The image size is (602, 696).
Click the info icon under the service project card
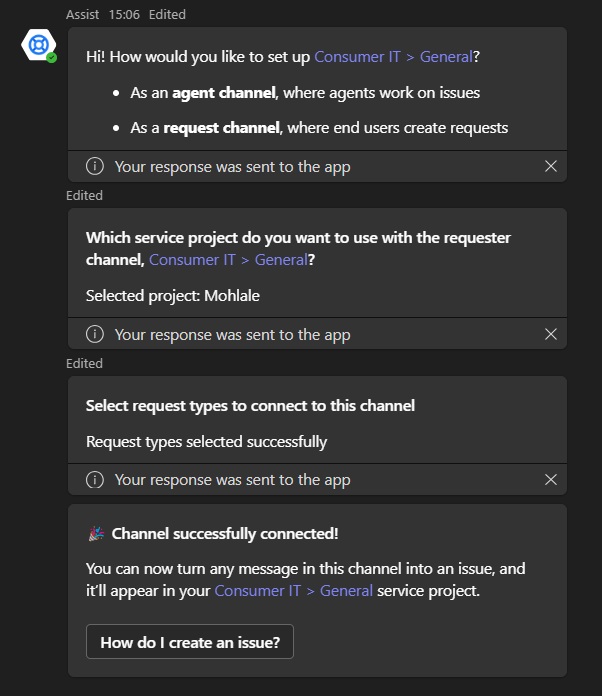click(x=95, y=335)
